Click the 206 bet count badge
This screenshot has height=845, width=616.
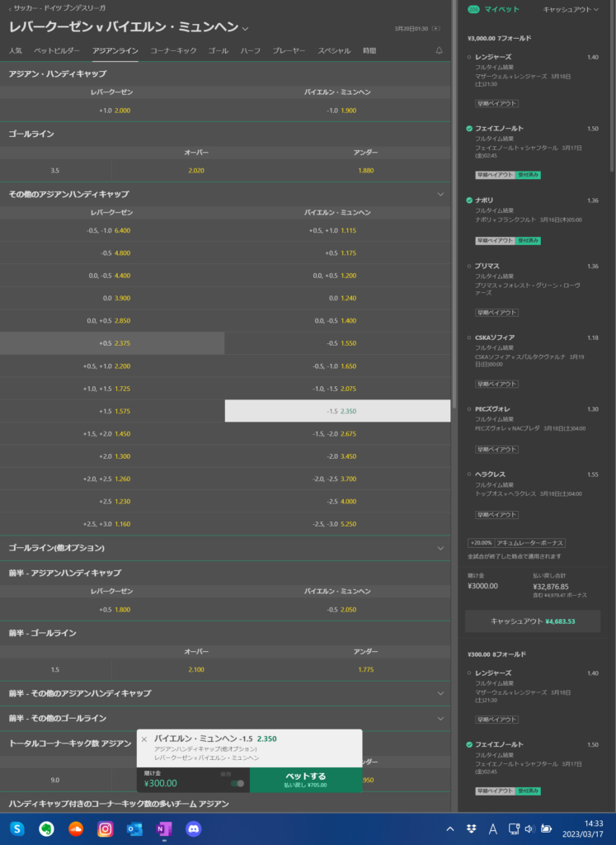[x=473, y=9]
